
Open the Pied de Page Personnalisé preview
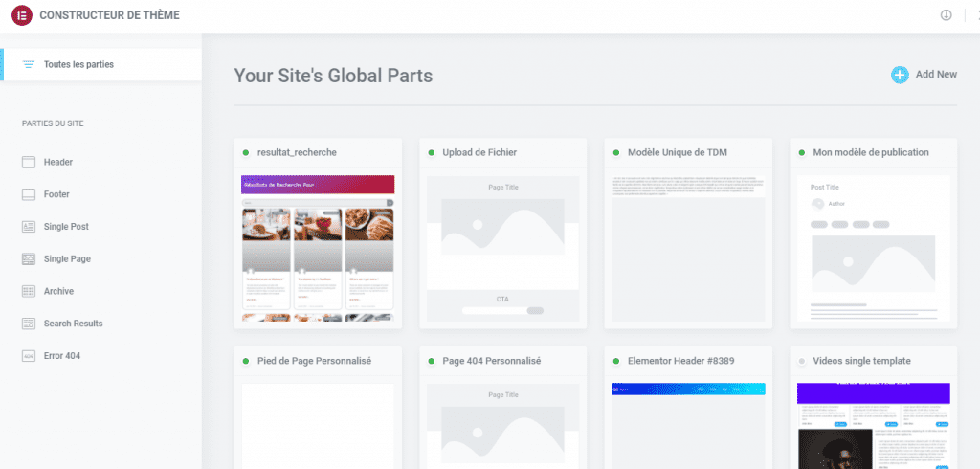(x=318, y=426)
